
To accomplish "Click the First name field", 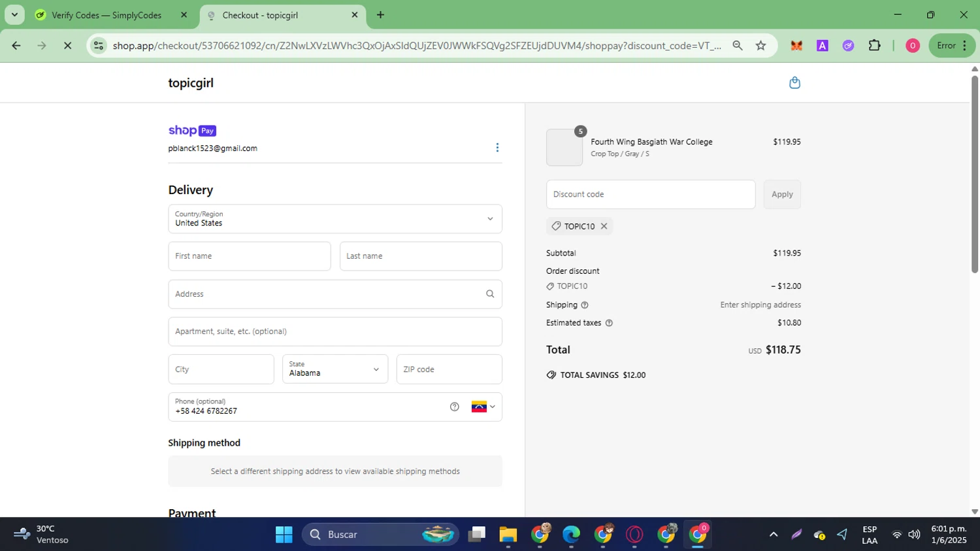I will point(250,256).
